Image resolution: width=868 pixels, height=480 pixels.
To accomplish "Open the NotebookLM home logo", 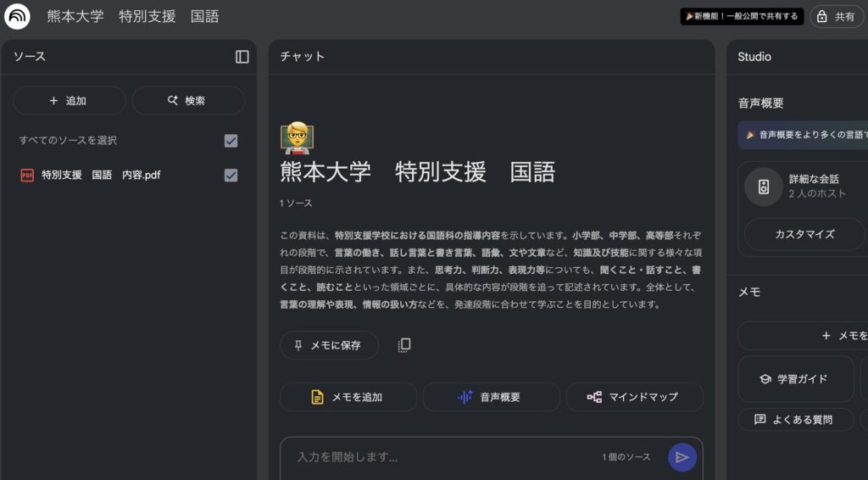I will (17, 16).
